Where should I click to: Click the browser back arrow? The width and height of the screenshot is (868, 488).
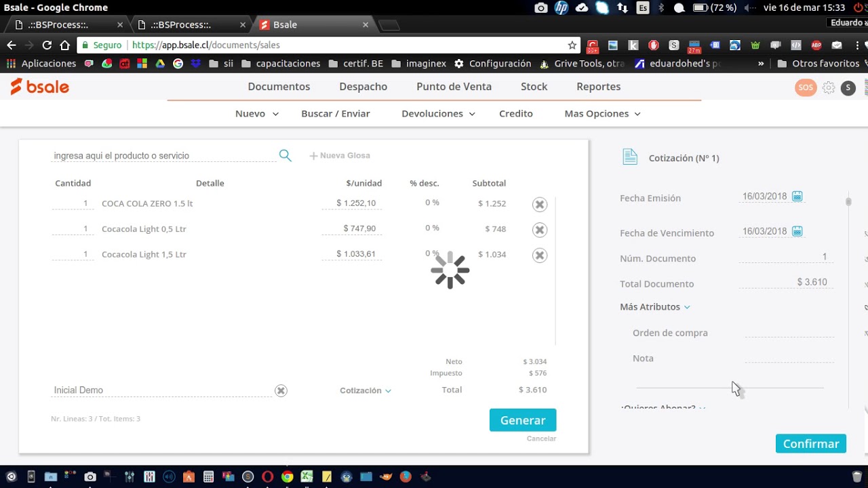(11, 45)
